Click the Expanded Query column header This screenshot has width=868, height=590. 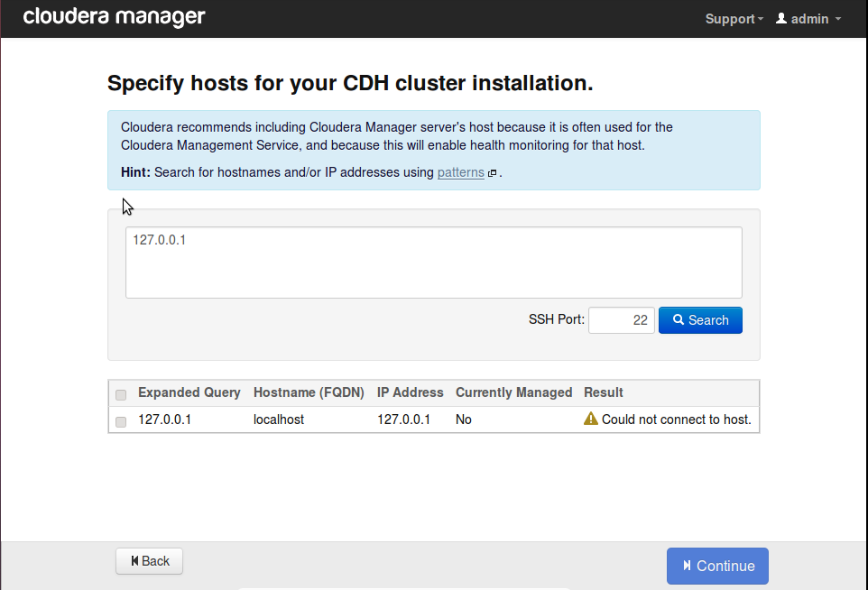pos(189,392)
